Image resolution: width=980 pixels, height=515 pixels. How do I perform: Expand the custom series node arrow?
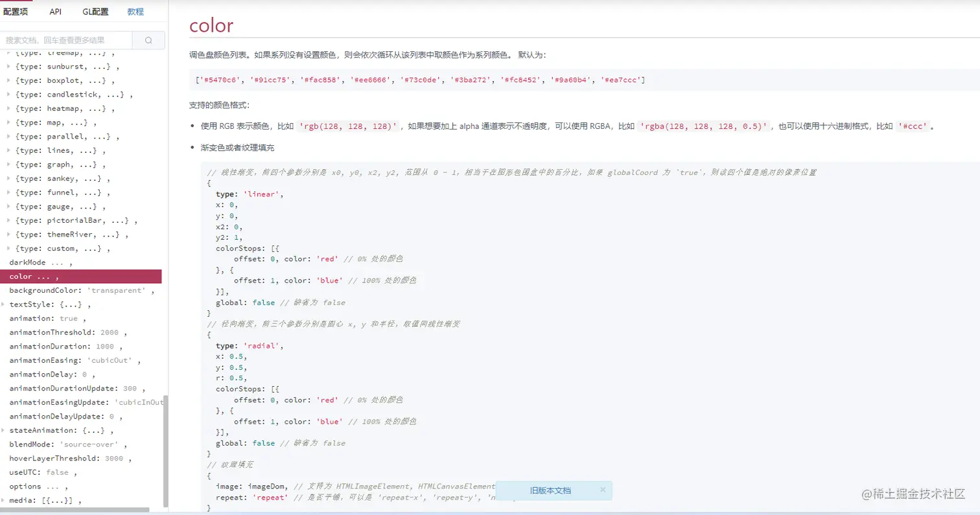click(x=8, y=249)
